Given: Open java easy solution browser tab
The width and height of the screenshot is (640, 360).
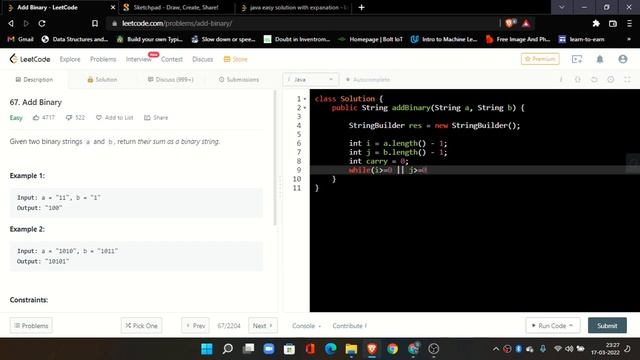Looking at the screenshot, I should pos(294,7).
